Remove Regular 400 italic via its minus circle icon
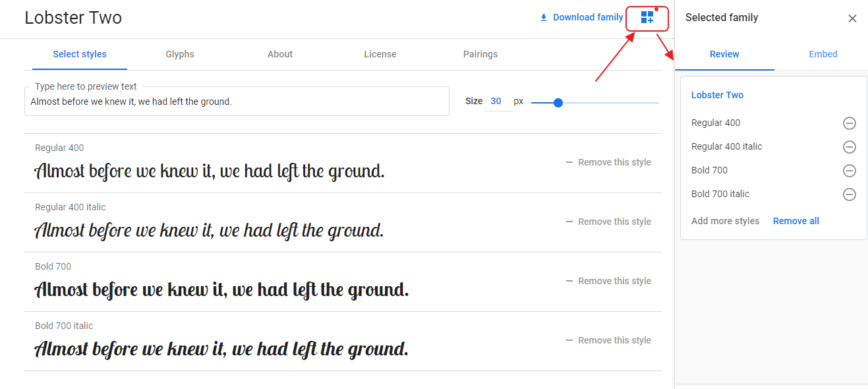The height and width of the screenshot is (389, 868). 850,147
